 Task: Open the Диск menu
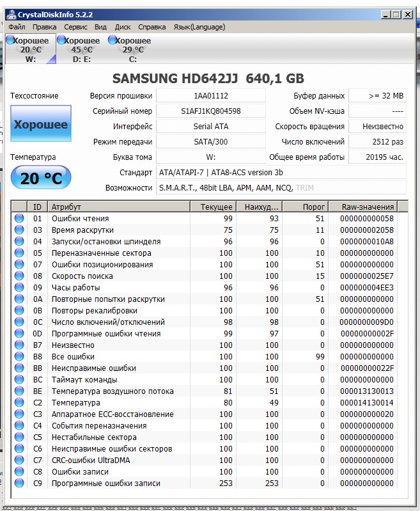click(x=123, y=27)
